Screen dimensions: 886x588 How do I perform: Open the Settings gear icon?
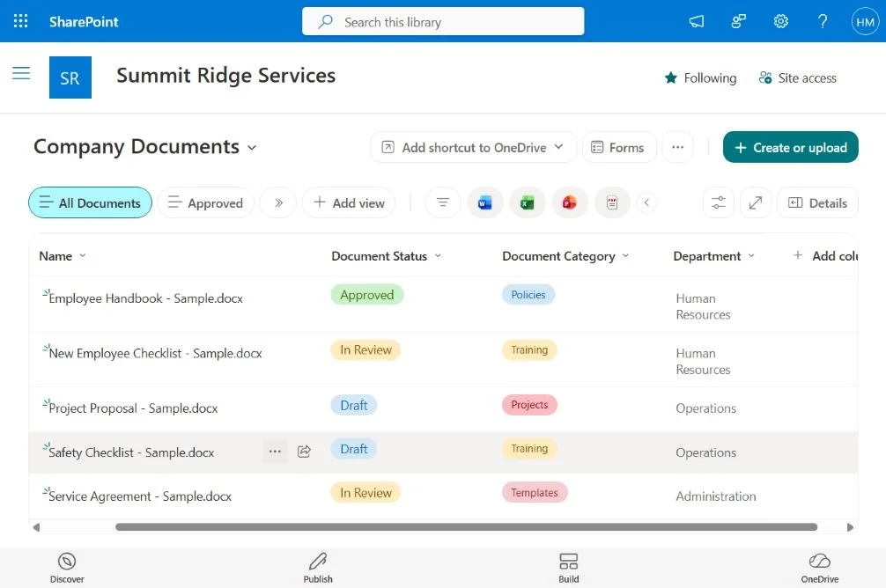pyautogui.click(x=781, y=21)
